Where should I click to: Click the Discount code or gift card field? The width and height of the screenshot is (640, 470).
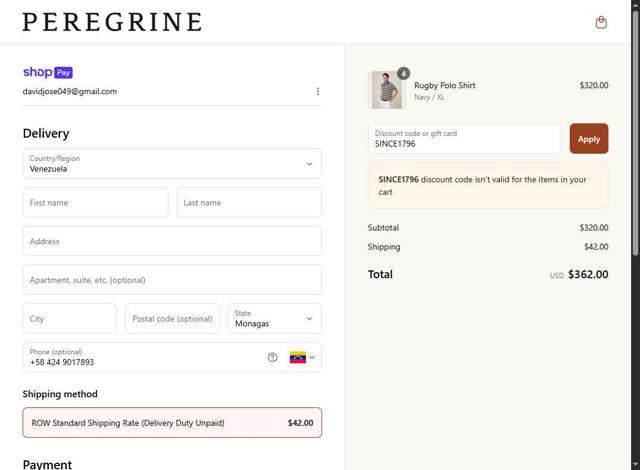pos(464,139)
